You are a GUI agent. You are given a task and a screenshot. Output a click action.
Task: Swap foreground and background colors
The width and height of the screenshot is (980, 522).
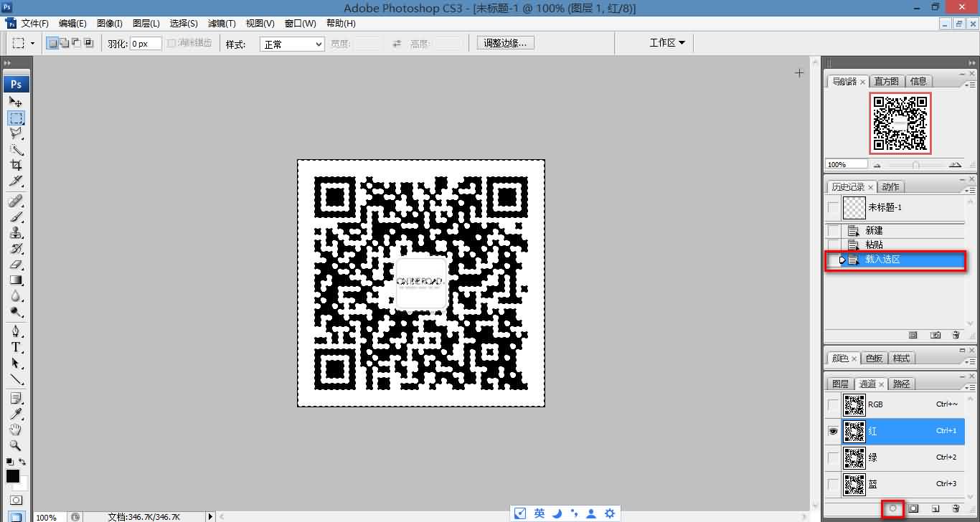[24, 461]
